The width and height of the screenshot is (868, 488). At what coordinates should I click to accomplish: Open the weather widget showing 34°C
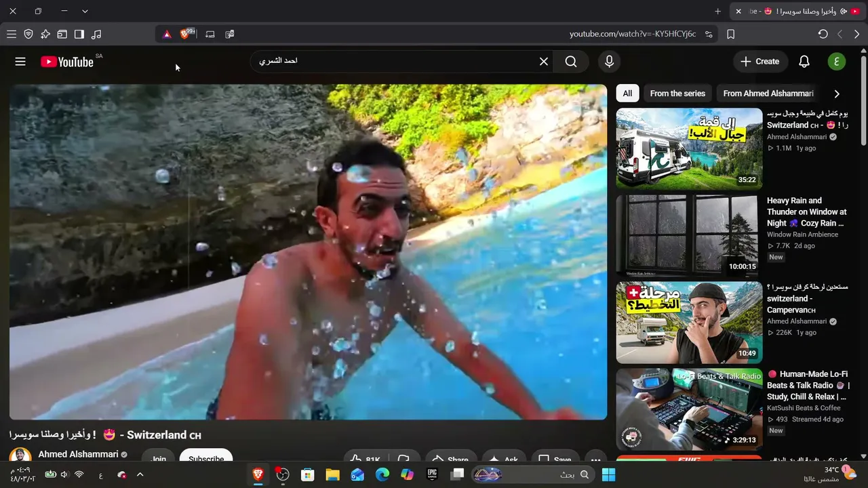click(840, 474)
